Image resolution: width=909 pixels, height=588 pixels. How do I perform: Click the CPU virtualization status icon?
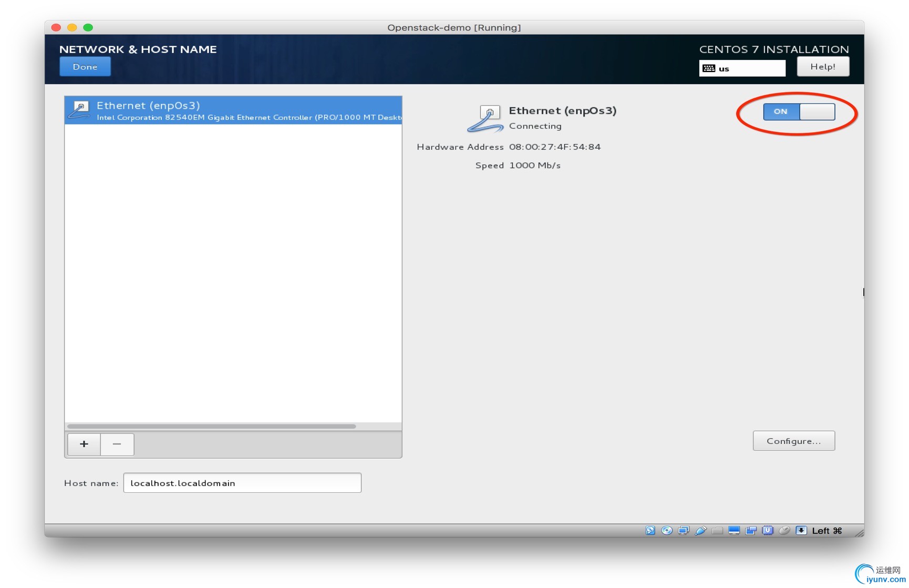point(768,531)
